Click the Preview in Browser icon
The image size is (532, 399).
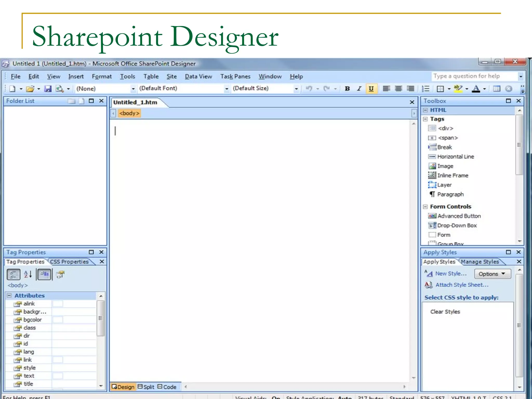click(60, 89)
